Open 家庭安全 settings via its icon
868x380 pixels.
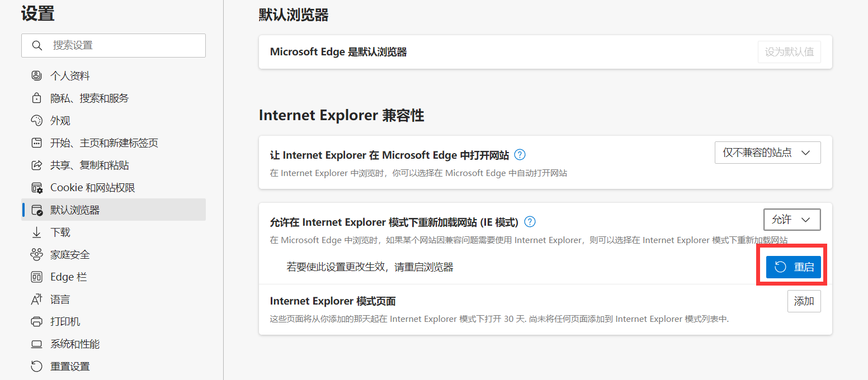click(36, 254)
